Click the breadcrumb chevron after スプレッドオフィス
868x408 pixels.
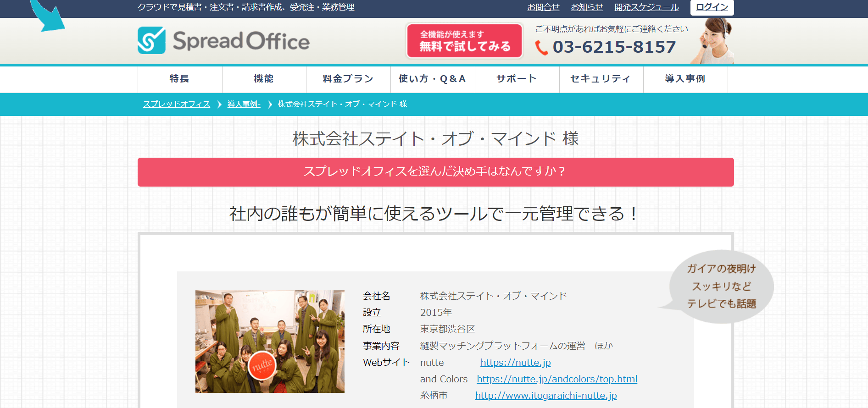tap(219, 105)
